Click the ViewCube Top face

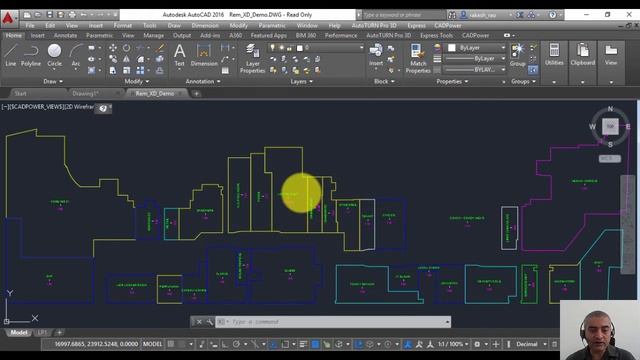tap(610, 127)
